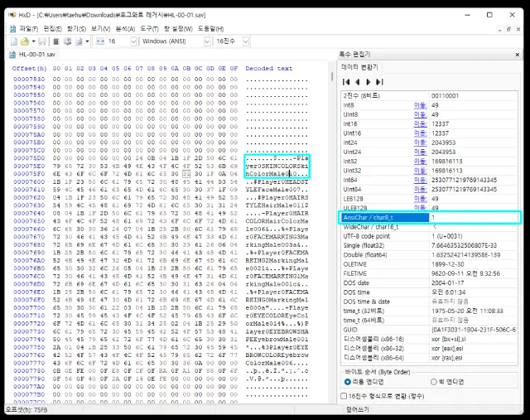The height and width of the screenshot is (420, 530).
Task: Open the 16진수 offset base dropdown
Action: tap(246, 41)
